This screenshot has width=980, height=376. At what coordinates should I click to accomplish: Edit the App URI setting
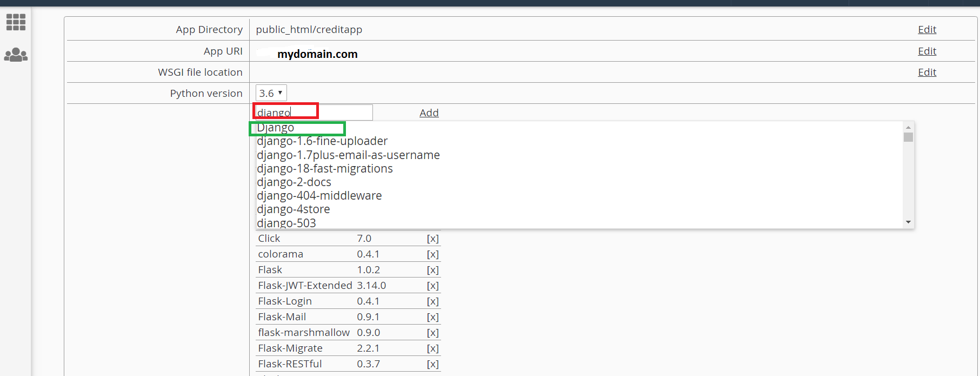click(927, 51)
